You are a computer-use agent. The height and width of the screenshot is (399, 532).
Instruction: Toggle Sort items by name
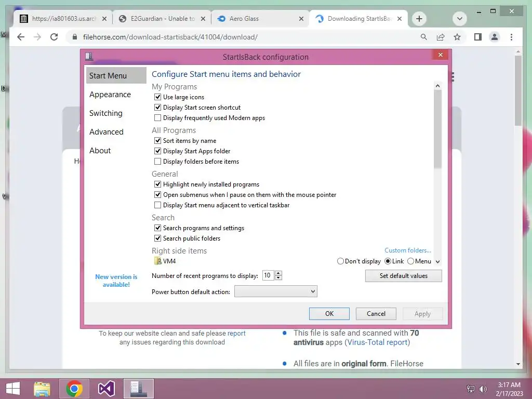click(157, 140)
